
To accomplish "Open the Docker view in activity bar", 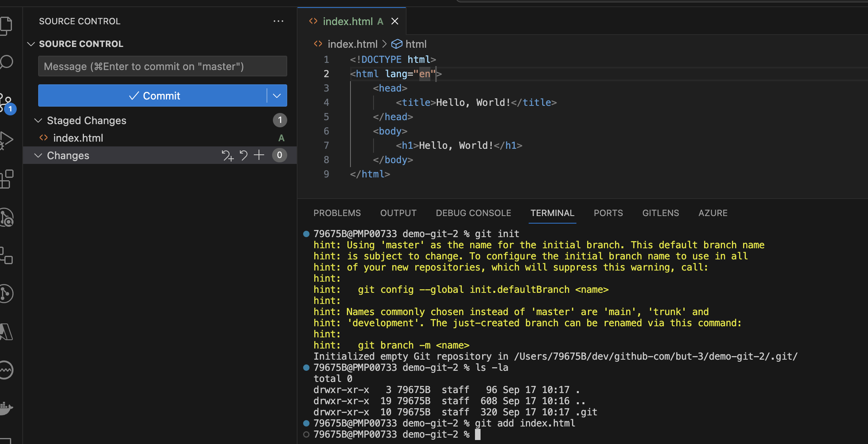I will [x=6, y=408].
